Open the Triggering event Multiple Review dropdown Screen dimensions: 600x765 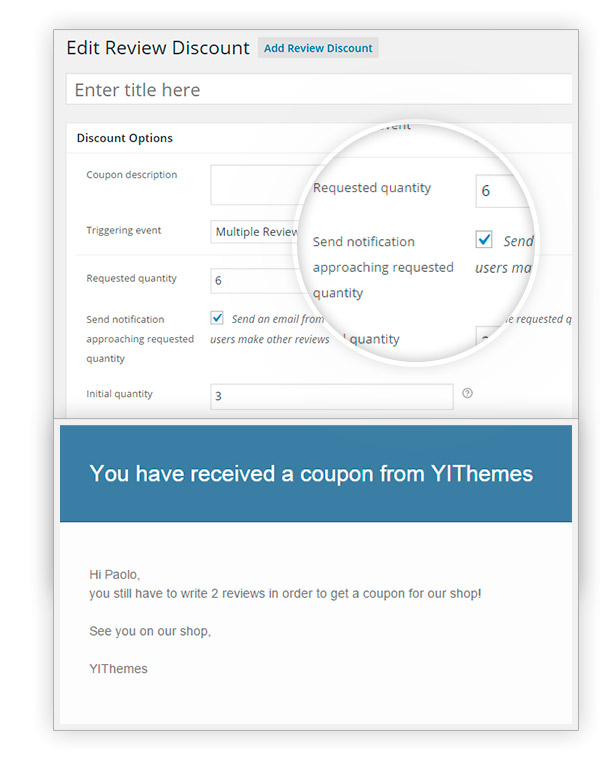pos(255,232)
